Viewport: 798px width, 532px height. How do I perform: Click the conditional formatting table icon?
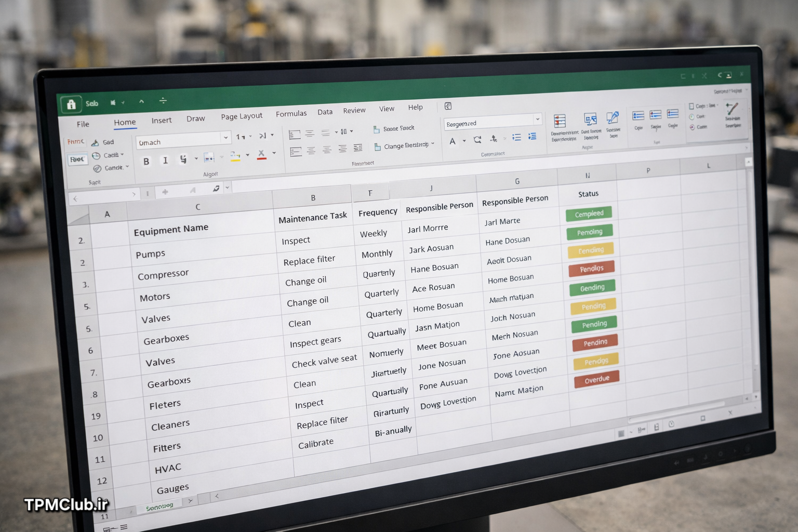[560, 122]
